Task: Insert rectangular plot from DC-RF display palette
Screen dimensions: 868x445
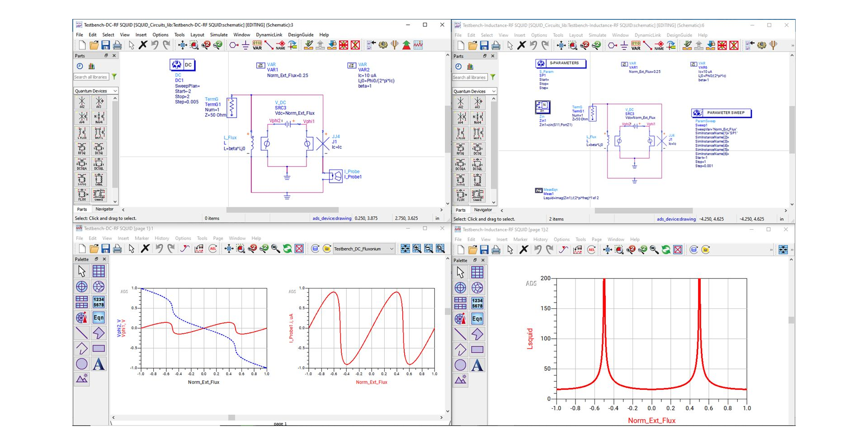Action: 99,271
